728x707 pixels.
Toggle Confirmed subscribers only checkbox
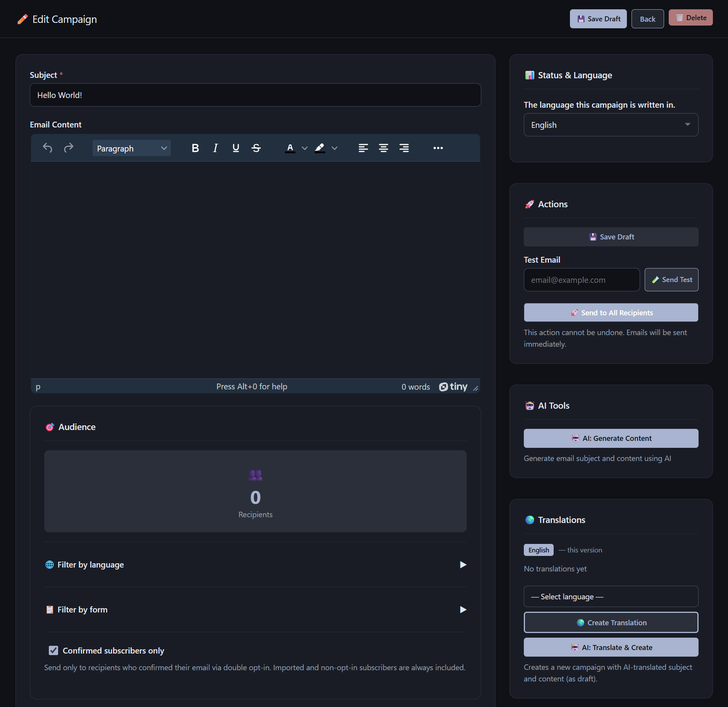[53, 650]
